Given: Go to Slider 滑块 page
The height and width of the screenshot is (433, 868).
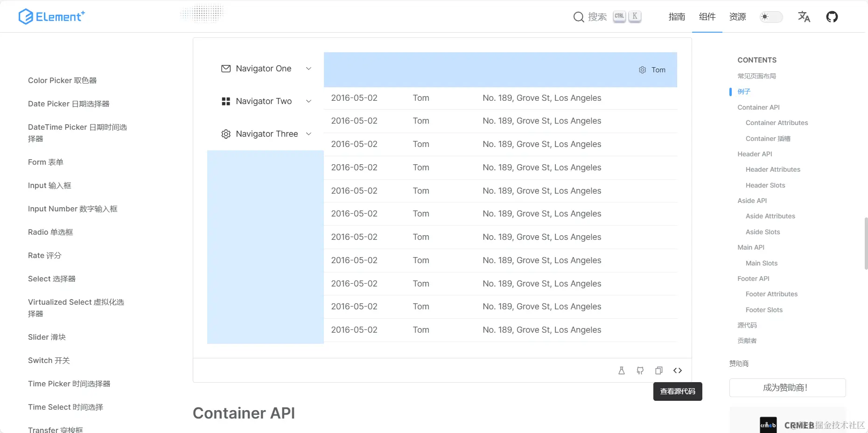Looking at the screenshot, I should pyautogui.click(x=47, y=337).
